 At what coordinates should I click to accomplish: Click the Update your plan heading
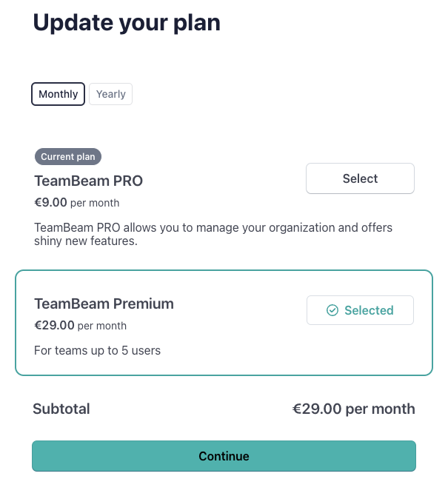127,23
